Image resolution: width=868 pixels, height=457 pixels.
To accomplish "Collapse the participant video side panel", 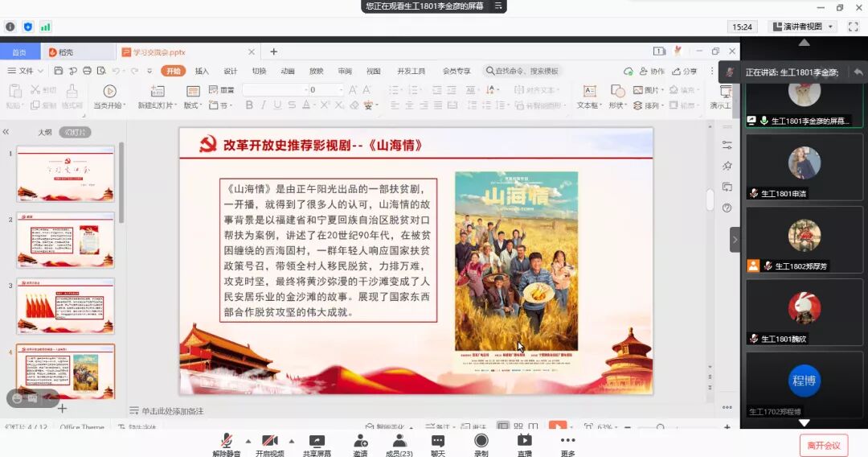I will 734,239.
